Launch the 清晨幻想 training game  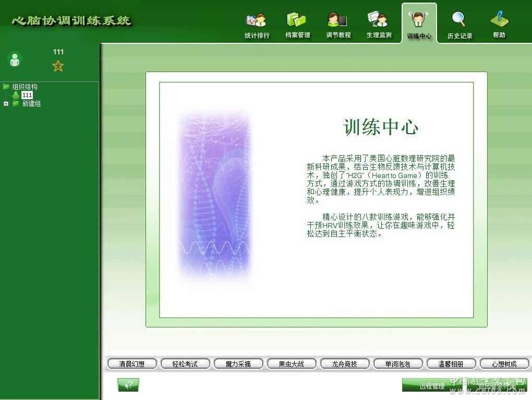[131, 364]
